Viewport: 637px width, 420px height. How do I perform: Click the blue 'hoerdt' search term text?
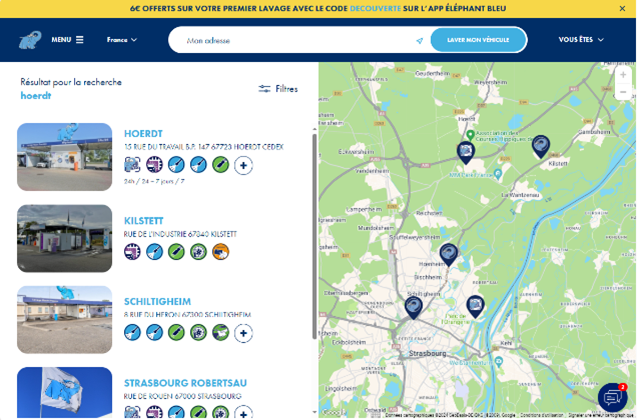(36, 95)
